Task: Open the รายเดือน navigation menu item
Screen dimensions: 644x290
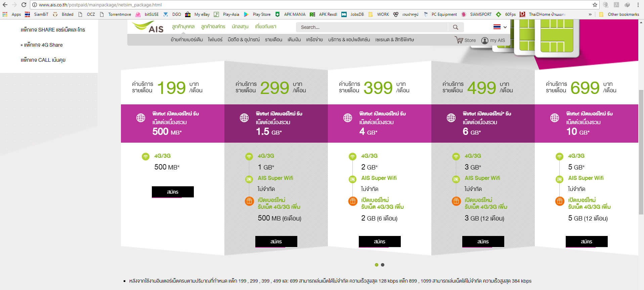Action: 273,40
